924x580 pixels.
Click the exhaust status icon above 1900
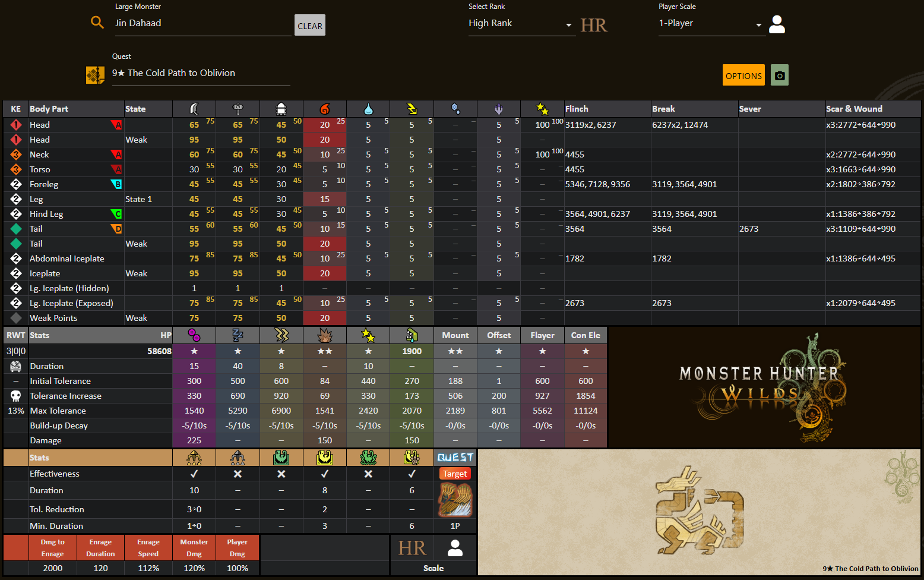[412, 335]
